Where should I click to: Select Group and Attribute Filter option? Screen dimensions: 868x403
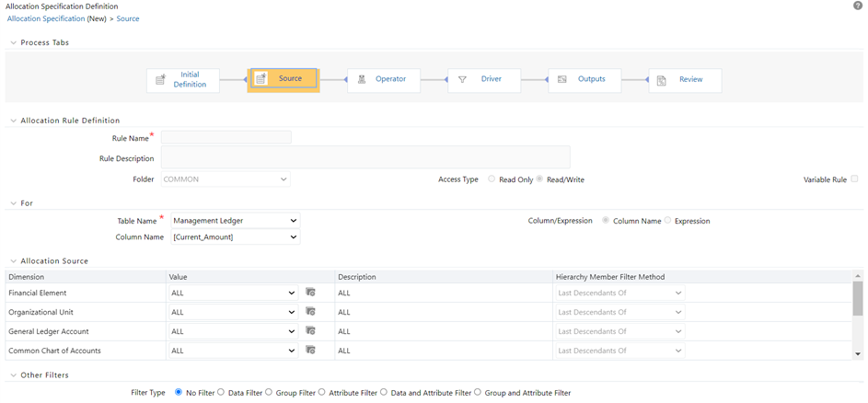pos(478,392)
